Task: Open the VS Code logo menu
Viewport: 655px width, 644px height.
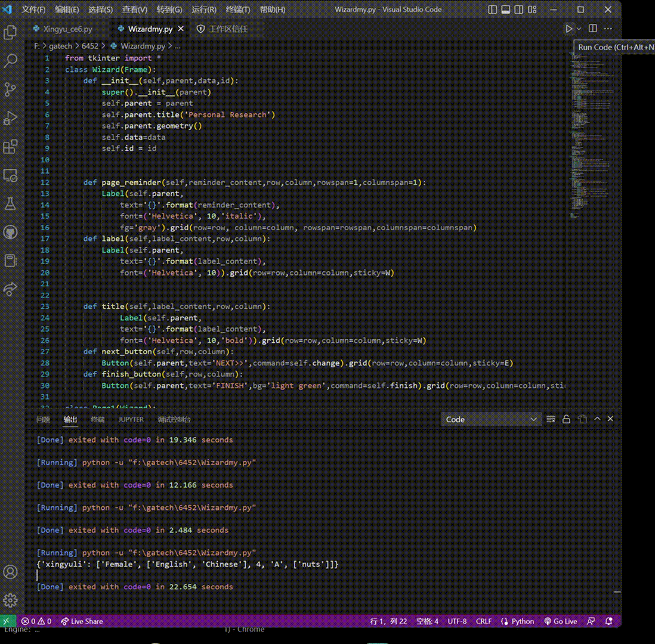Action: coord(7,9)
